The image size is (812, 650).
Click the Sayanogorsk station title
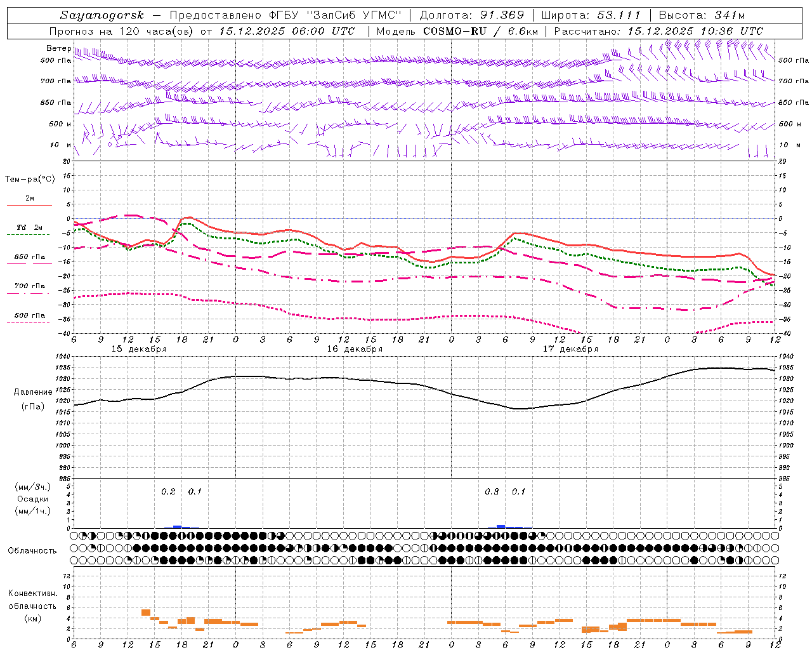pos(102,15)
